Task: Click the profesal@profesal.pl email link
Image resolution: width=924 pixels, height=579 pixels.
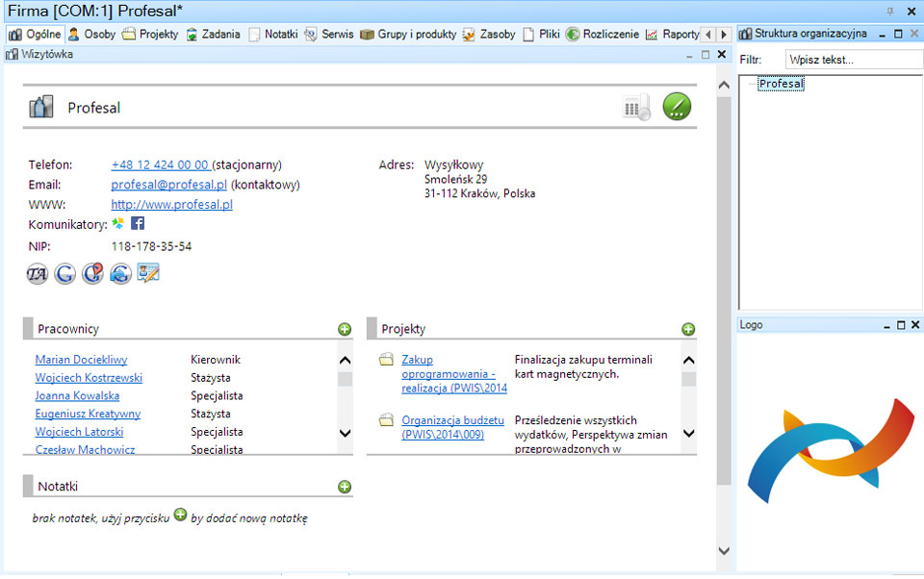Action: [x=168, y=185]
